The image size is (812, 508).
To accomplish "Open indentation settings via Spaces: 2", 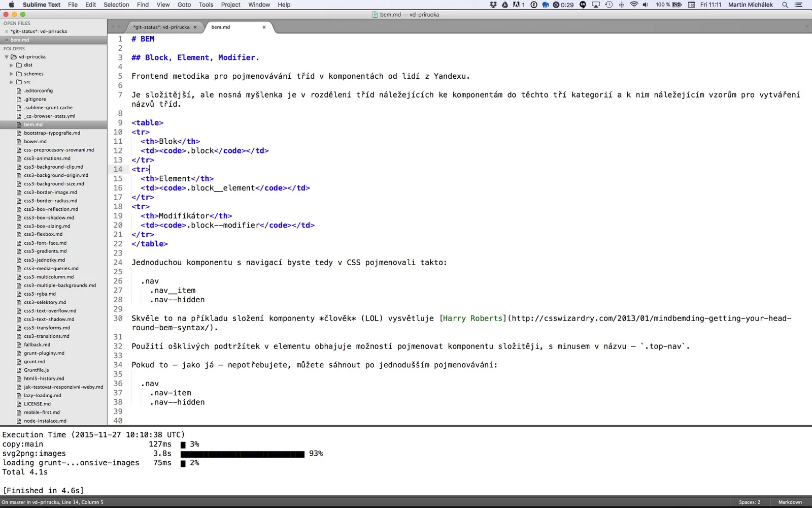I will tap(749, 502).
